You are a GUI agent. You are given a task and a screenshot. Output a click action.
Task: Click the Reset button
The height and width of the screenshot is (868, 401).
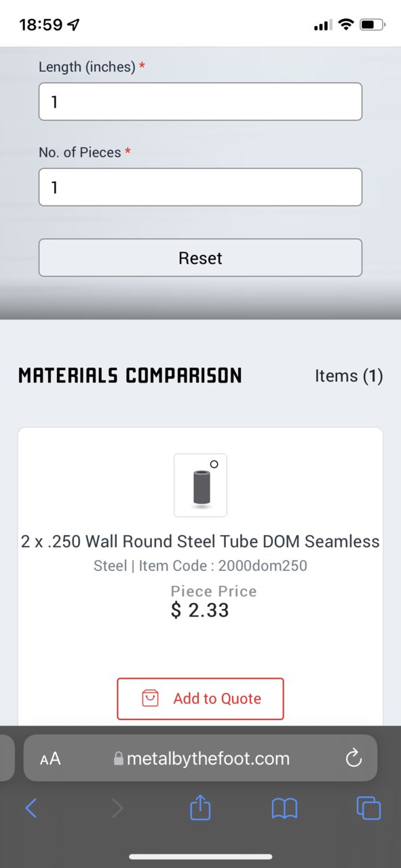(x=200, y=258)
